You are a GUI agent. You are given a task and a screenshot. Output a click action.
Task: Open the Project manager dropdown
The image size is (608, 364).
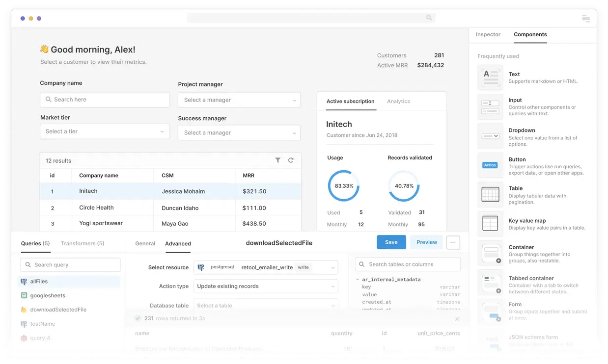coord(239,100)
